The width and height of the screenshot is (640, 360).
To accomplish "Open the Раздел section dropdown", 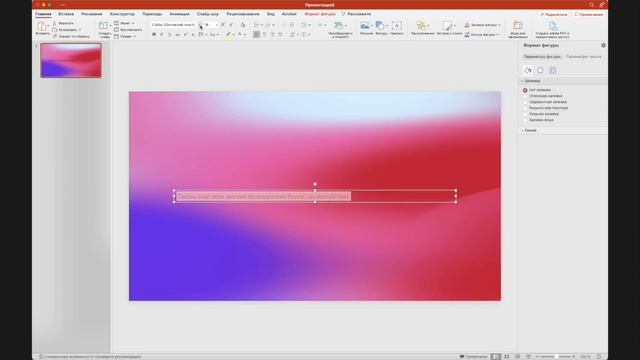I will (125, 36).
